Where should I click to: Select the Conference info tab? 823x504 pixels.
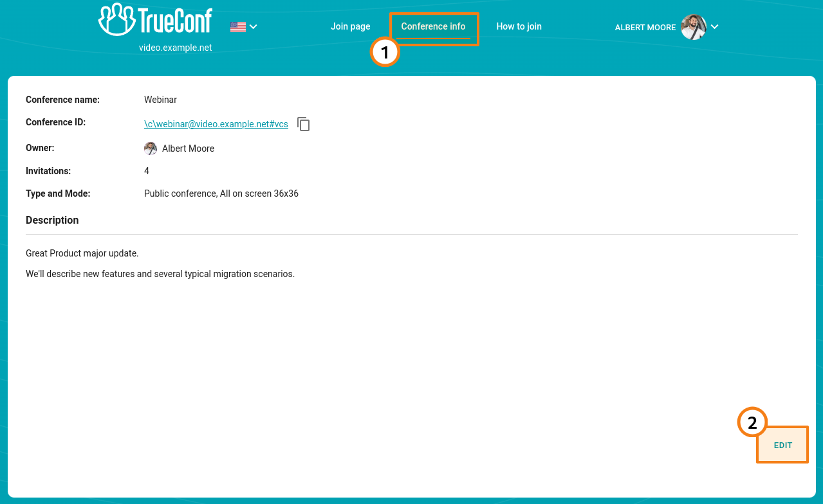[x=433, y=26]
